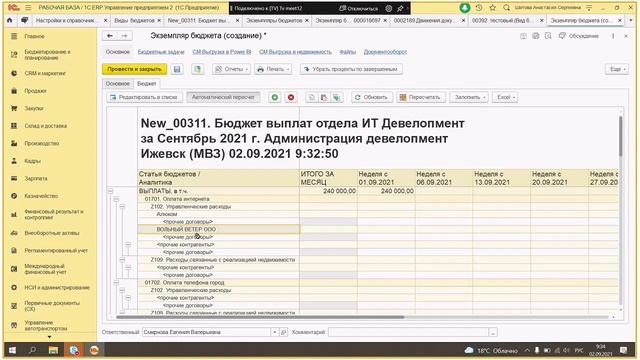Click the vertical scrollbar of budget table

click(x=620, y=136)
